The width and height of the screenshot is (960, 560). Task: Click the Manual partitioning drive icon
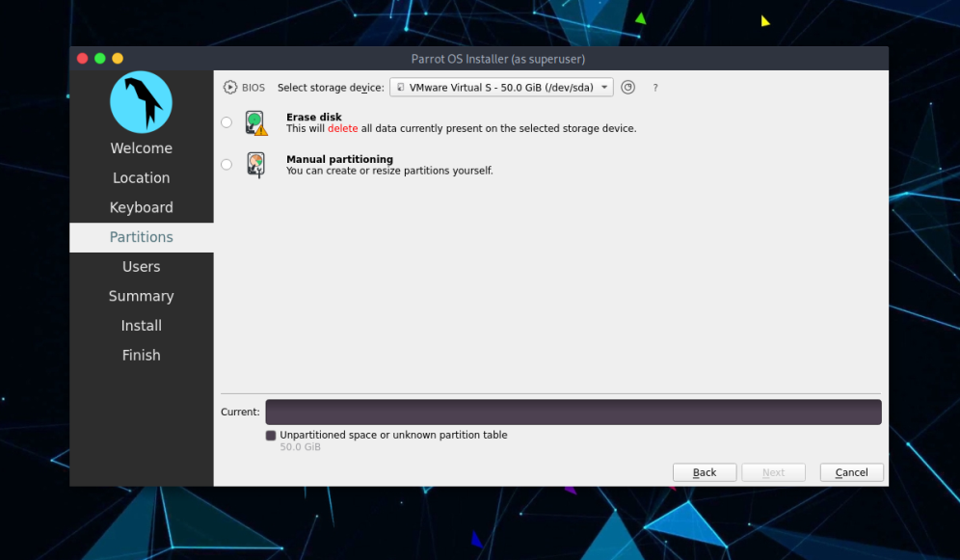(x=255, y=165)
